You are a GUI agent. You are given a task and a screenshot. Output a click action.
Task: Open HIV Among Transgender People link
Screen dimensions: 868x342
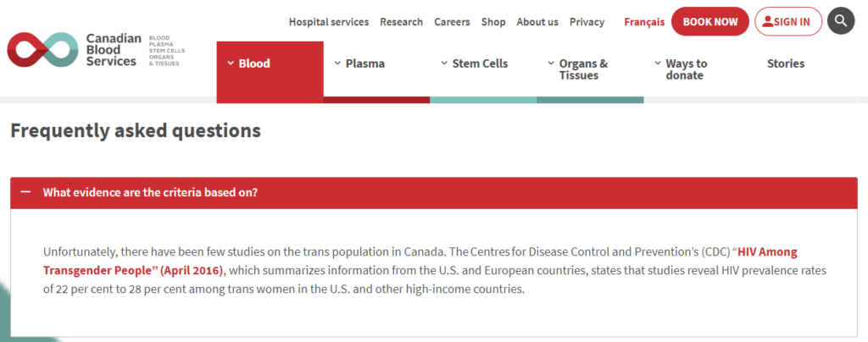pos(420,262)
